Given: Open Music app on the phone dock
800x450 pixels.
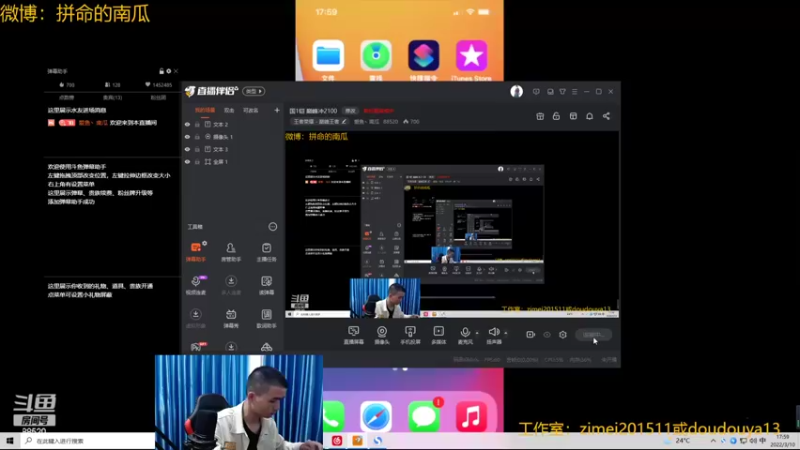Looking at the screenshot, I should coord(471,416).
